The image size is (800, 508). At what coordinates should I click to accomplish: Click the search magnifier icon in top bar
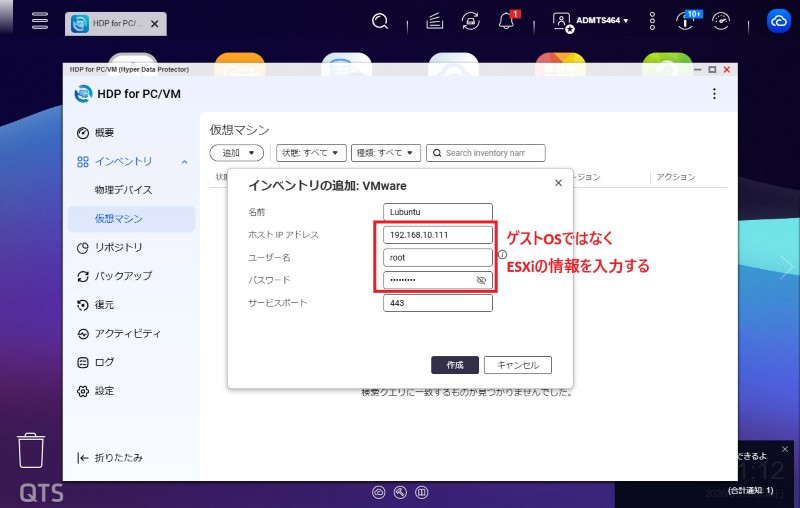tap(380, 21)
